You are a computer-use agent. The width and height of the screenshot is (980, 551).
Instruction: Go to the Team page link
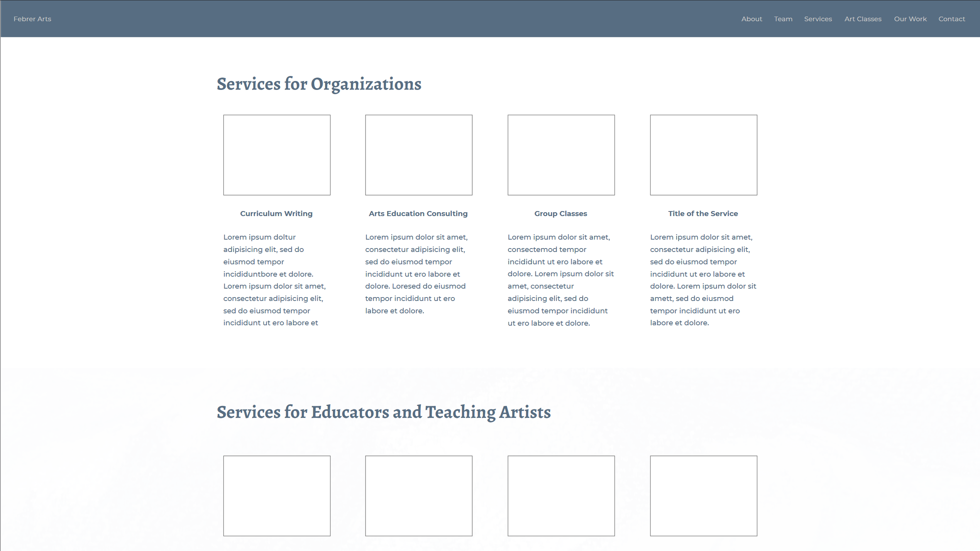pos(783,19)
